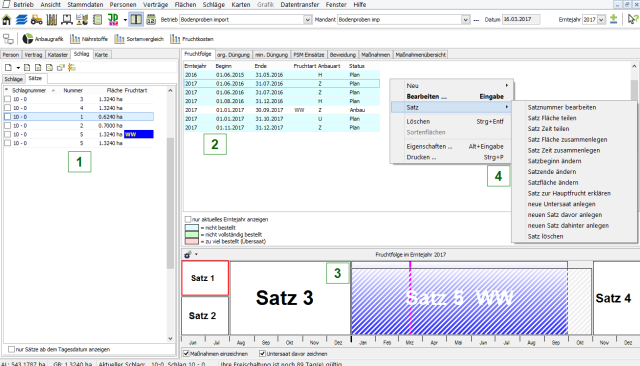Click the gear icon above Fruchtfolge chart

tap(188, 255)
